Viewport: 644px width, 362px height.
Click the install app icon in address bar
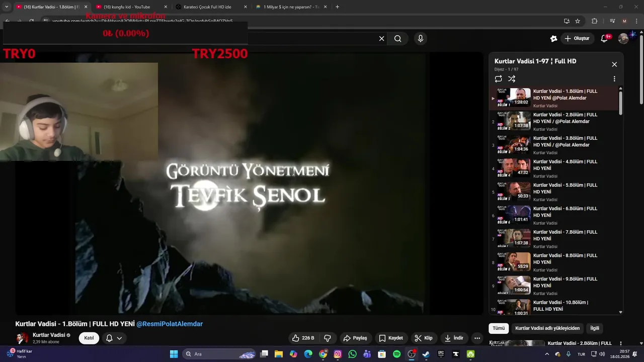[567, 21]
